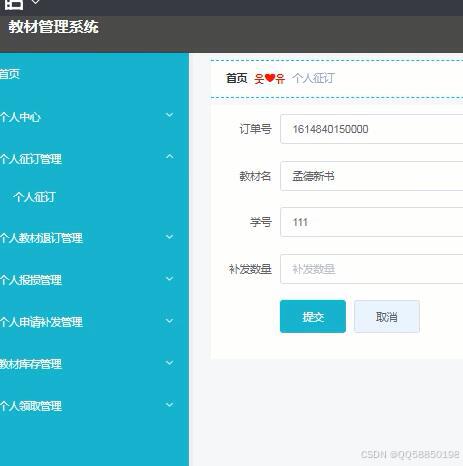This screenshot has width=463, height=466.
Task: Open the 个人领取管理 menu
Action: point(94,406)
